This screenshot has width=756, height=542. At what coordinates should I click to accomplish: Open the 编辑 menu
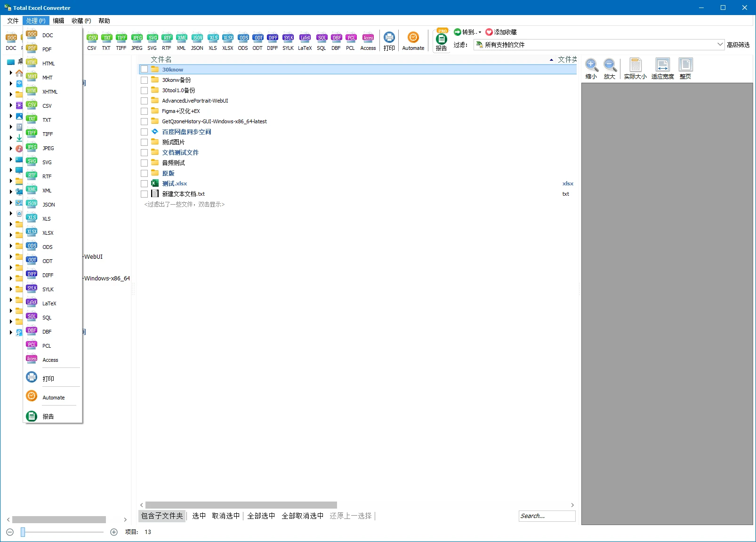(58, 21)
